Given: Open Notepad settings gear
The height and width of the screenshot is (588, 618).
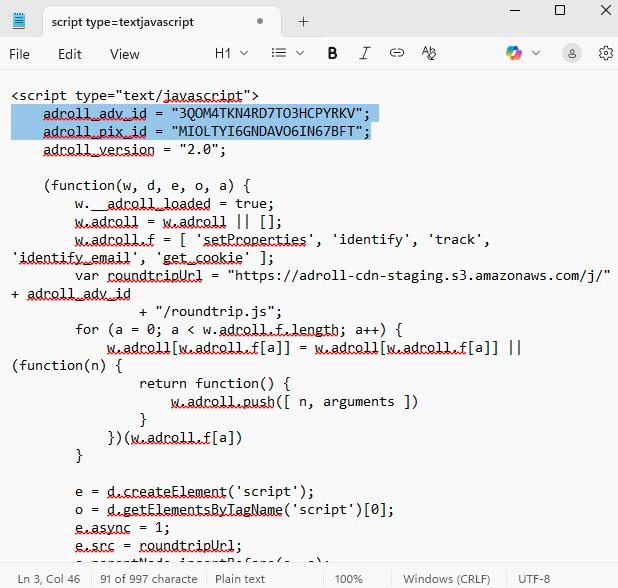Looking at the screenshot, I should click(x=605, y=53).
